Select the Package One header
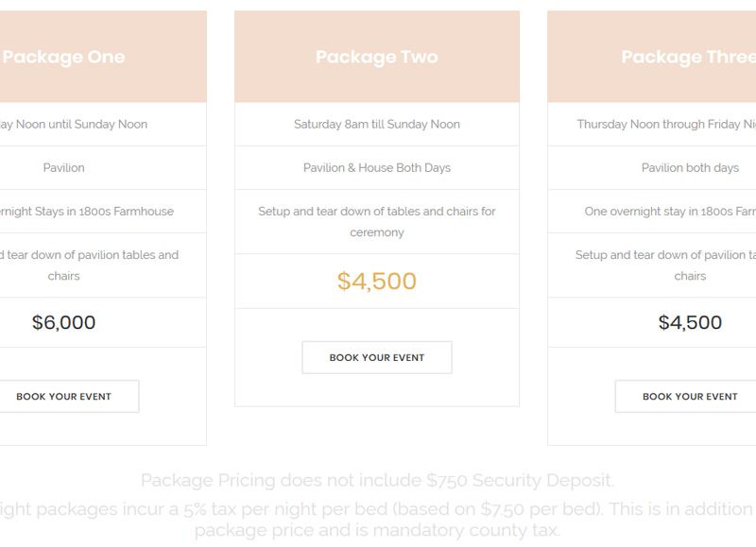The image size is (756, 547). pyautogui.click(x=103, y=57)
